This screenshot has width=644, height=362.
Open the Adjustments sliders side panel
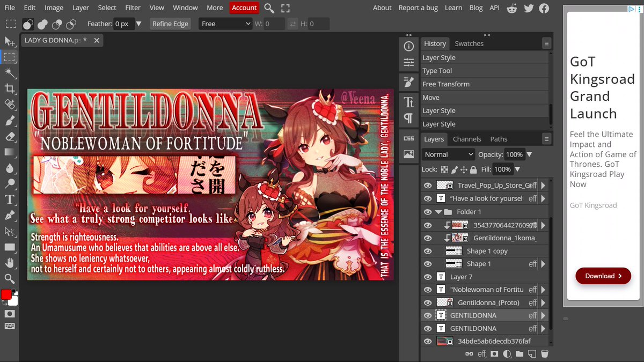[409, 63]
